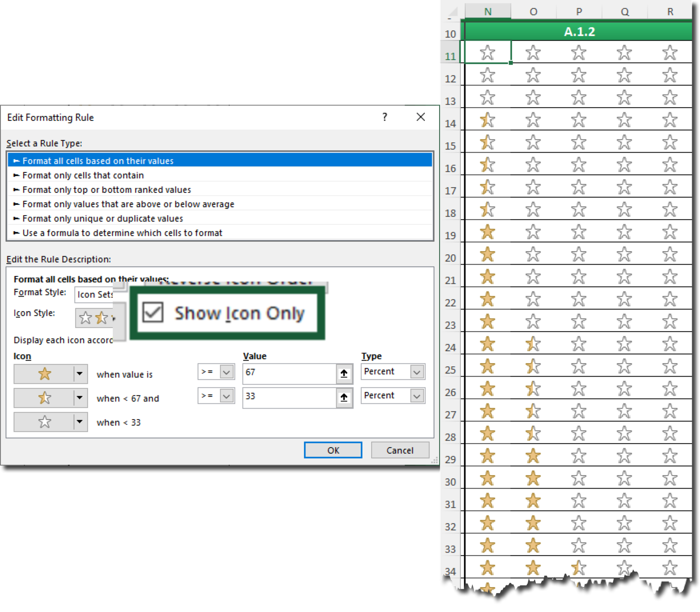Open the half star icon dropdown
The width and height of the screenshot is (700, 612).
click(80, 398)
